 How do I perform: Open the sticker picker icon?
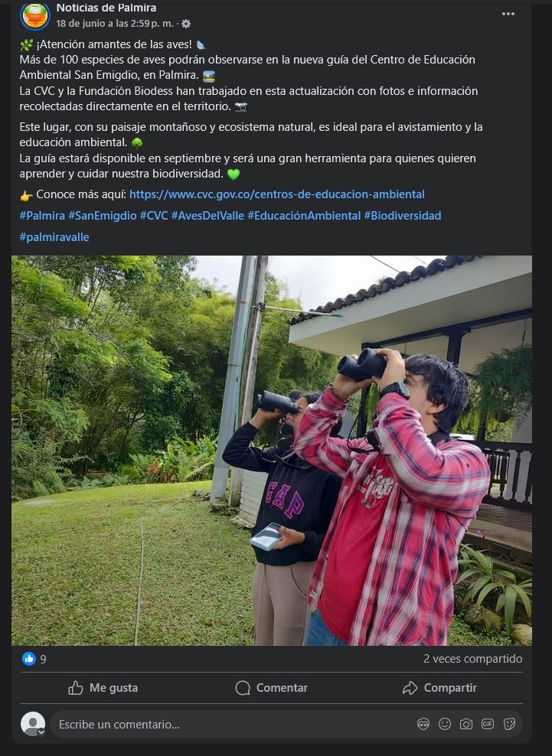(x=509, y=724)
